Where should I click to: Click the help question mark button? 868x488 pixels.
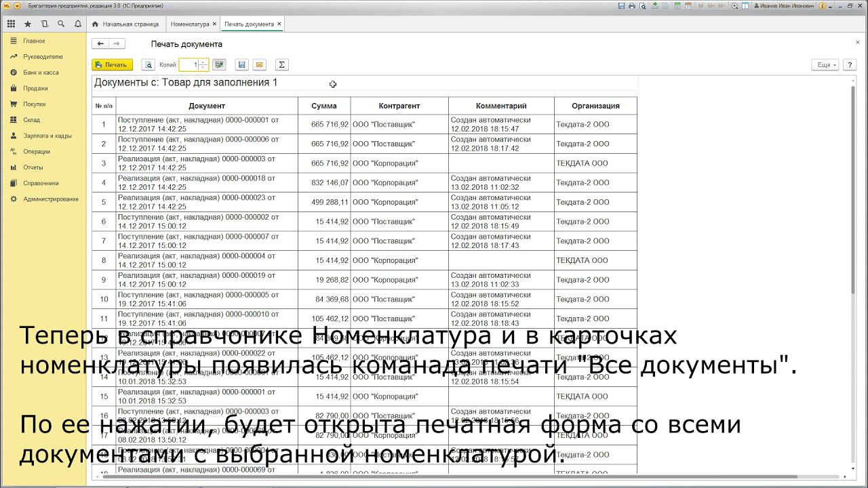click(x=849, y=65)
